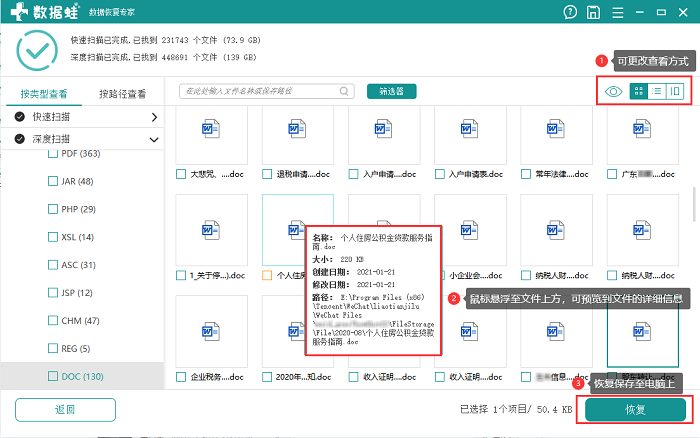Open the 筛选器 filter button
This screenshot has height=438, width=700.
click(x=392, y=91)
